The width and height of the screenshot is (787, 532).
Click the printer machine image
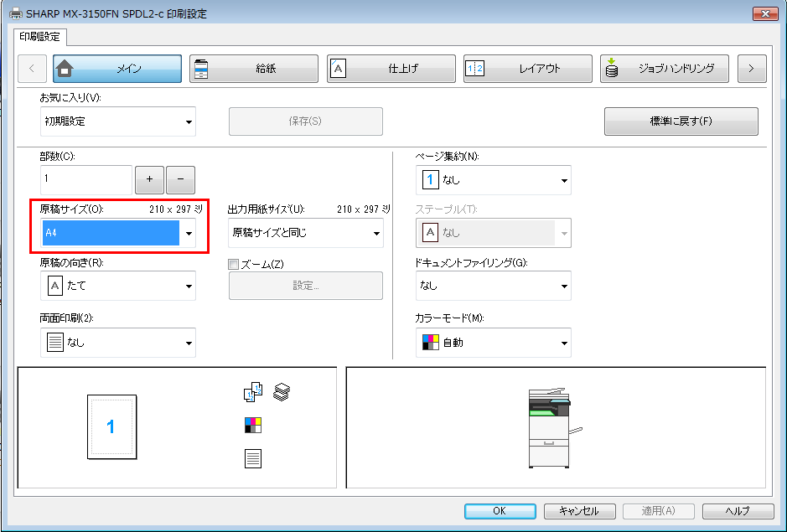pos(555,428)
